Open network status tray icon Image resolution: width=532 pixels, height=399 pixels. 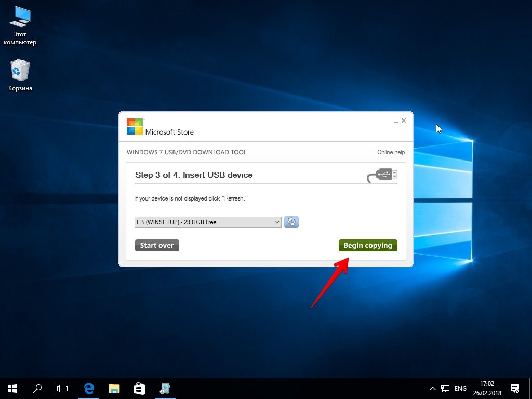pos(445,389)
